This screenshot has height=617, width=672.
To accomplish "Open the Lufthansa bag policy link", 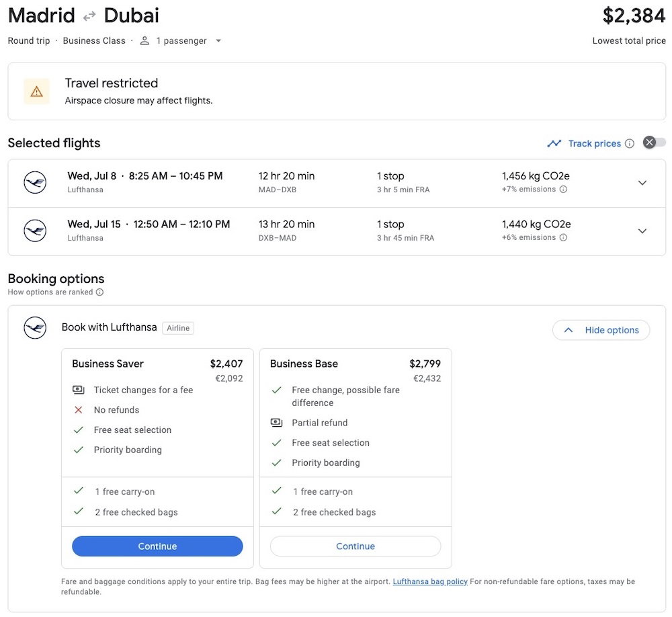I will point(430,582).
